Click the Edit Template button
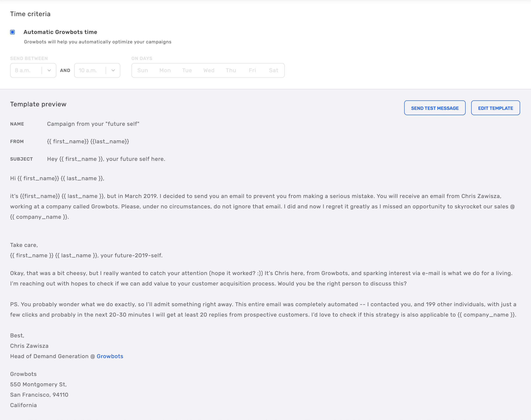The image size is (531, 420). 496,108
